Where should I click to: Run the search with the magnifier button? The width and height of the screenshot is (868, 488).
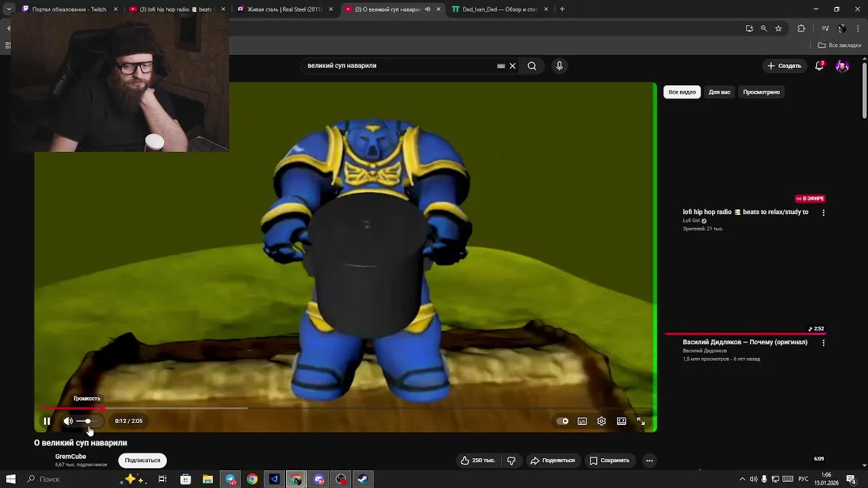click(532, 66)
